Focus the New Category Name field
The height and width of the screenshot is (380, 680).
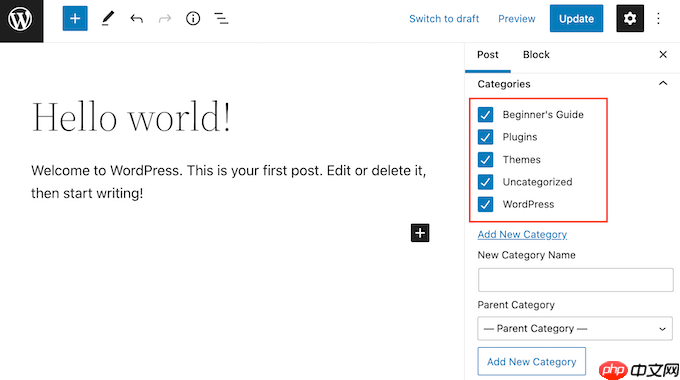575,280
